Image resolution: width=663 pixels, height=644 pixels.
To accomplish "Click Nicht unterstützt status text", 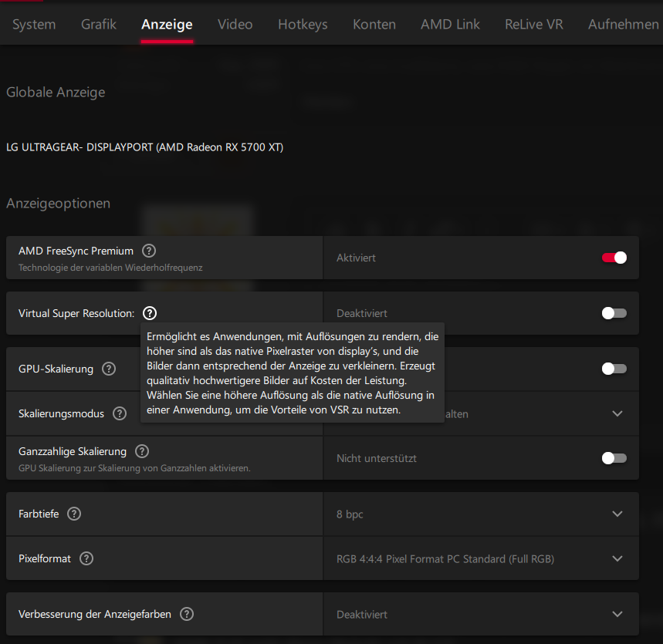I will click(x=377, y=458).
